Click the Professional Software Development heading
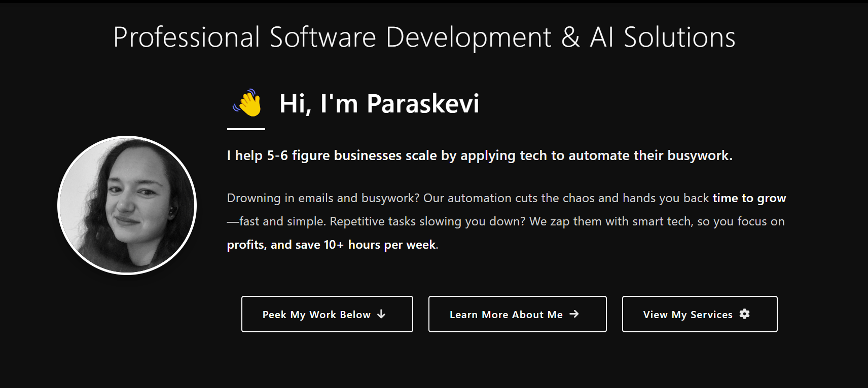 [x=424, y=37]
